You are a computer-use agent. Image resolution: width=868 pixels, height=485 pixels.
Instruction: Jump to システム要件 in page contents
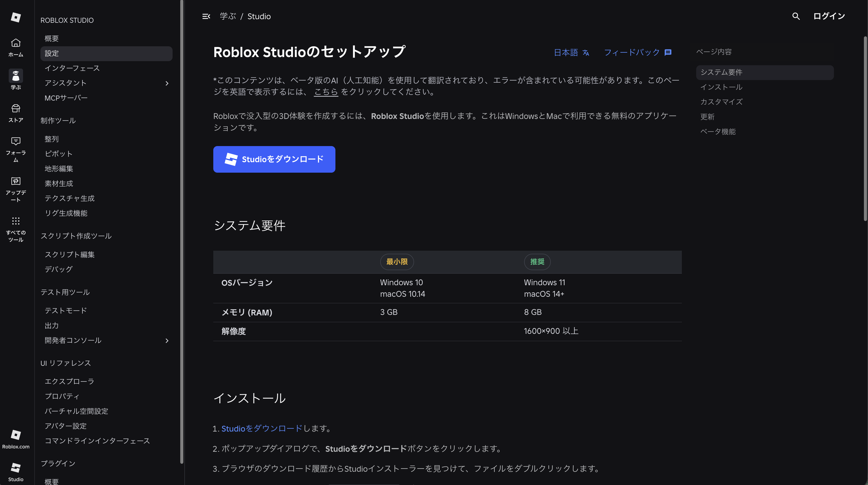tap(765, 72)
